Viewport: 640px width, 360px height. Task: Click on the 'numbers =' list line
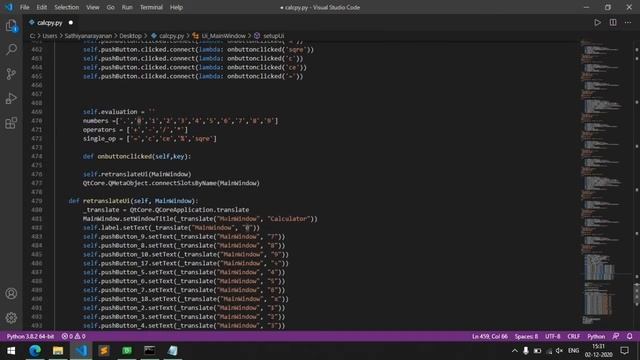tap(180, 121)
